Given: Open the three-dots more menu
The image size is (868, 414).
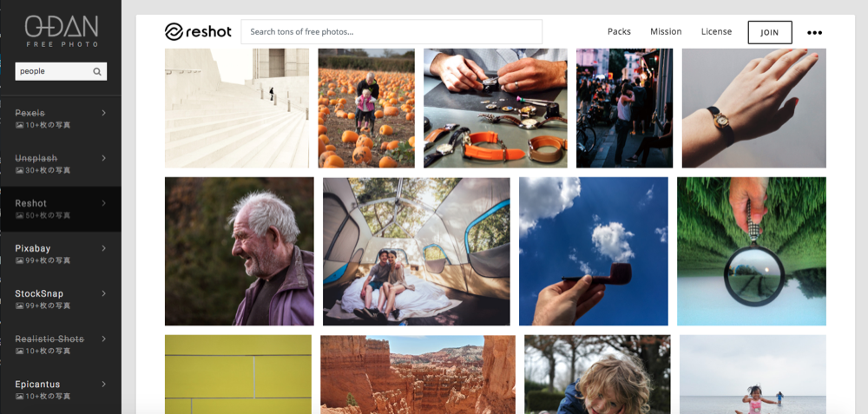Looking at the screenshot, I should (814, 33).
